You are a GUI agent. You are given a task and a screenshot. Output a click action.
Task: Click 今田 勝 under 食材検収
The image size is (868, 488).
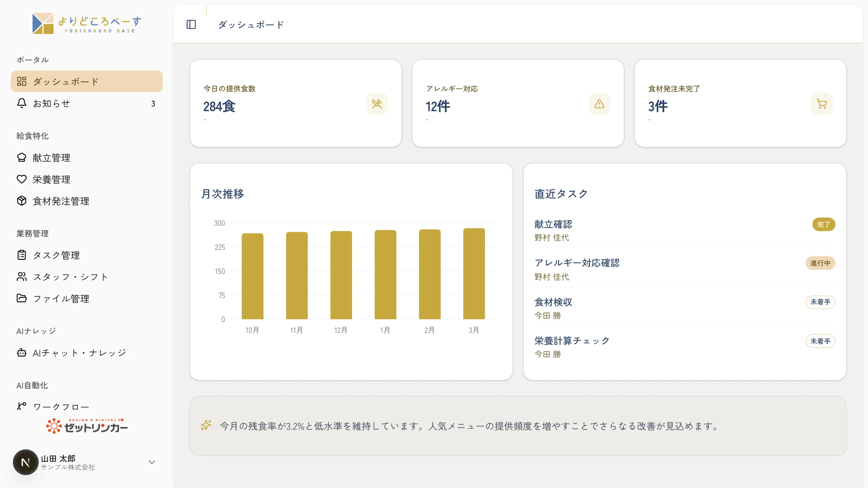pyautogui.click(x=548, y=316)
